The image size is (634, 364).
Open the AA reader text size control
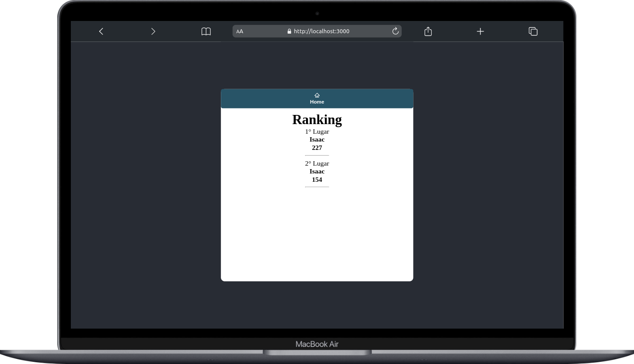pyautogui.click(x=240, y=31)
